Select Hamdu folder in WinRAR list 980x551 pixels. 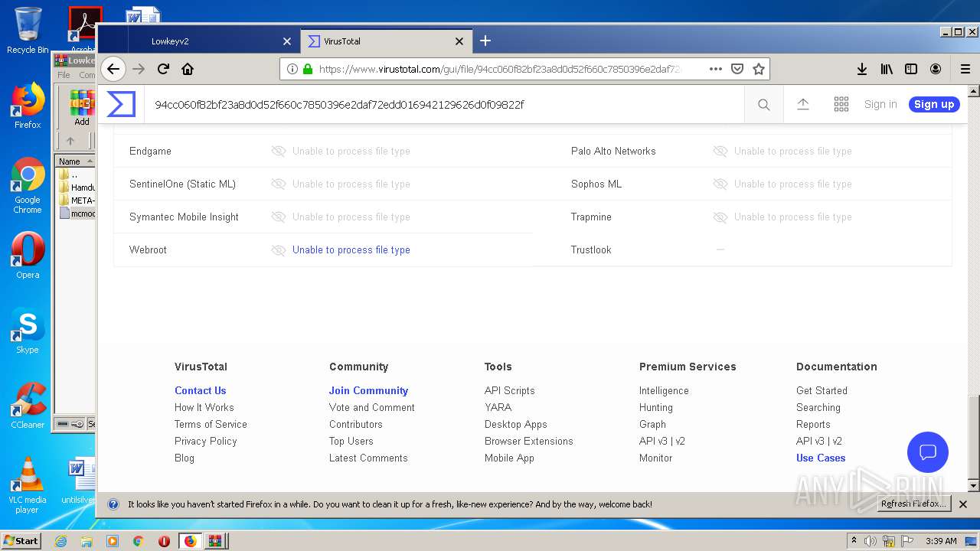point(77,187)
